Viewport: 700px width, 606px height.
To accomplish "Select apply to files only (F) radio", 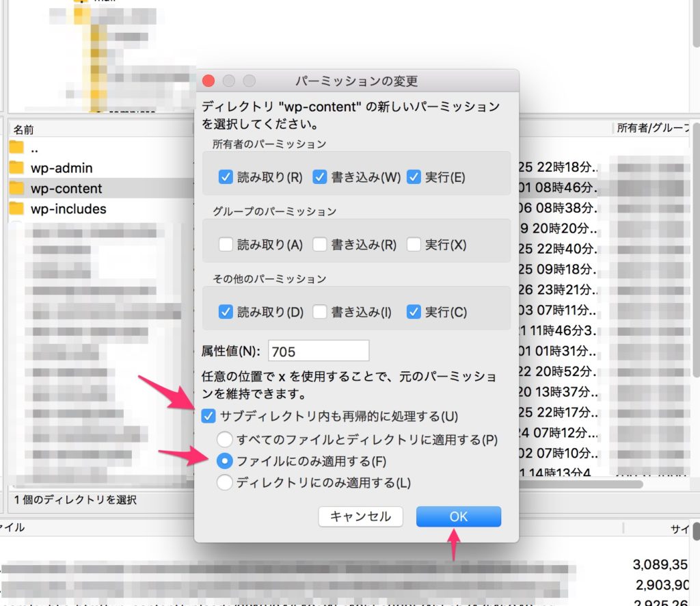I will point(224,461).
